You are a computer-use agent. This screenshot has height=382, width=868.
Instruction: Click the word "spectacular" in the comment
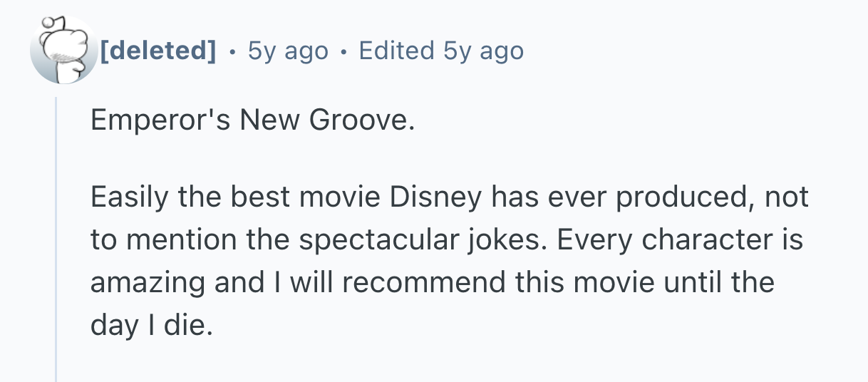pyautogui.click(x=372, y=240)
